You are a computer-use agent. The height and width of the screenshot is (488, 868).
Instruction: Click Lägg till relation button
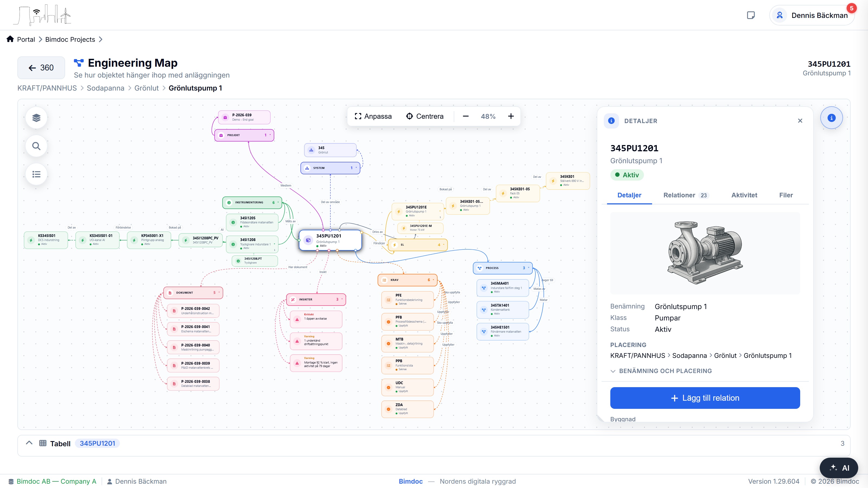(705, 398)
